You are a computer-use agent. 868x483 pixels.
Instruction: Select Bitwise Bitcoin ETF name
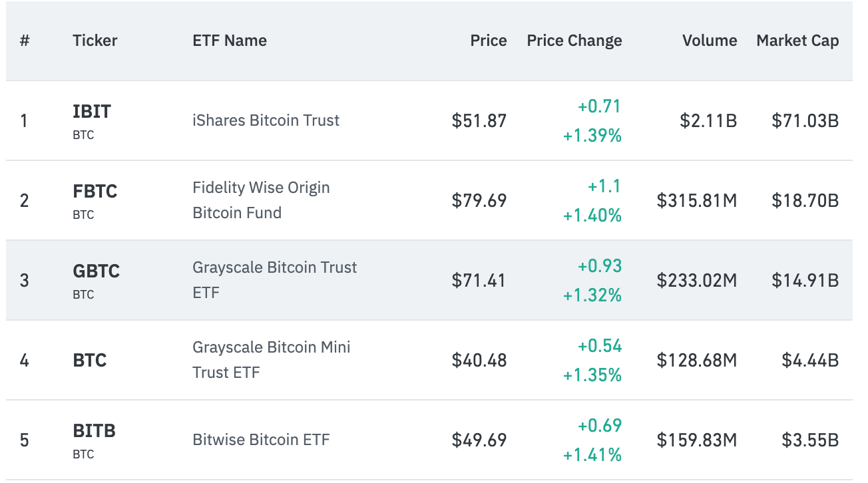coord(261,440)
